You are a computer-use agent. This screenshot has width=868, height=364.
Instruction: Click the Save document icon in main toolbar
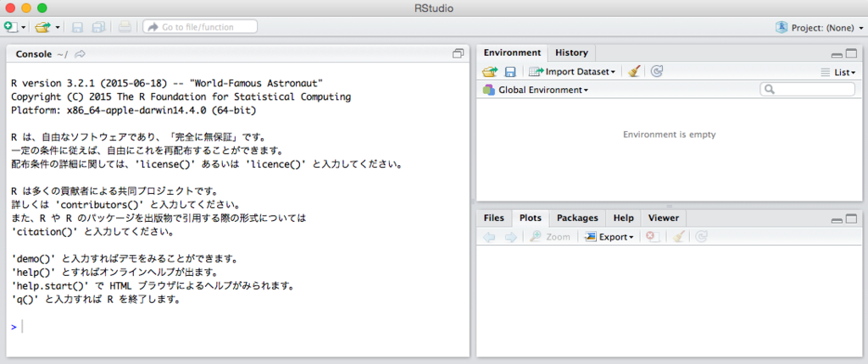[x=78, y=26]
